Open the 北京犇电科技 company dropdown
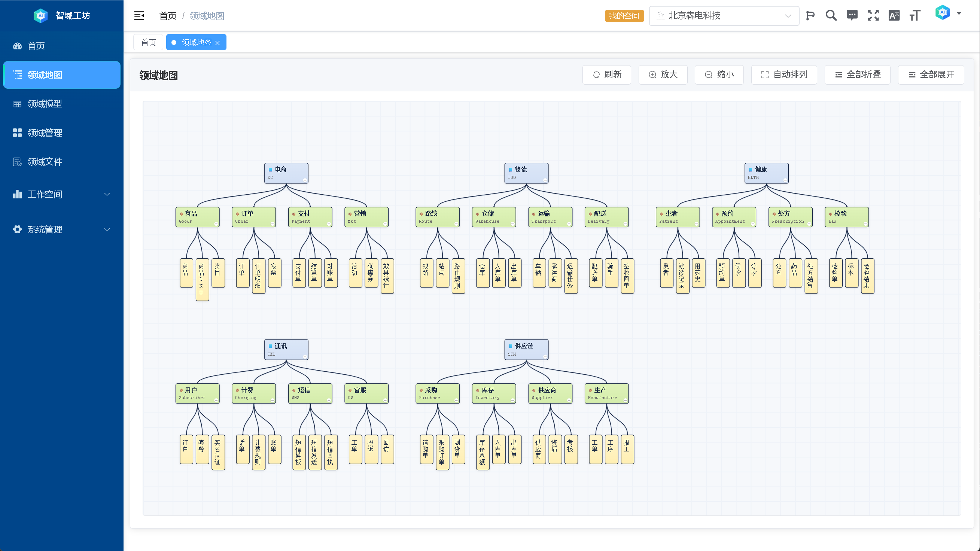 tap(724, 16)
